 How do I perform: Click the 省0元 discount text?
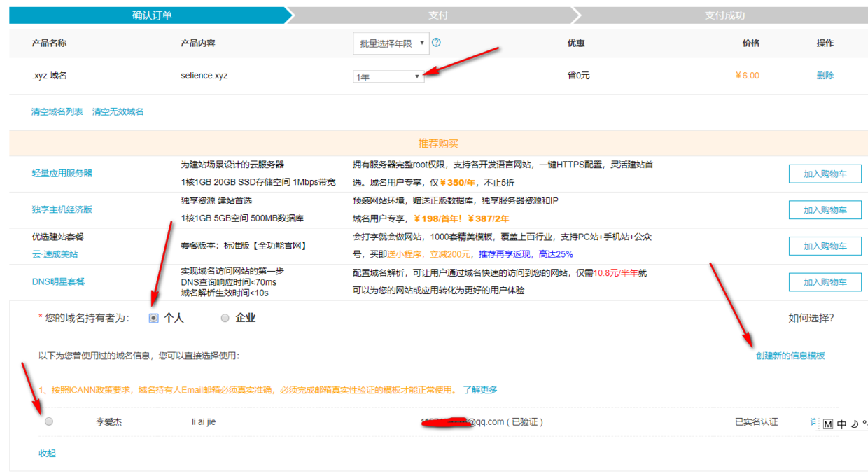coord(578,76)
